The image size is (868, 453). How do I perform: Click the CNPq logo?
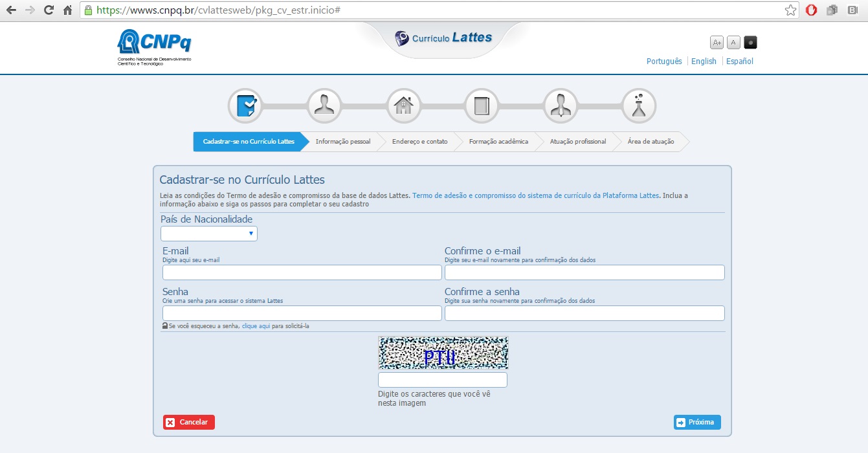pos(154,47)
